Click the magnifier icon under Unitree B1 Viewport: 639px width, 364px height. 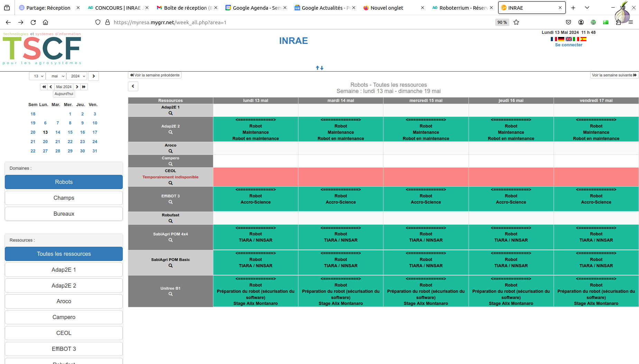170,294
